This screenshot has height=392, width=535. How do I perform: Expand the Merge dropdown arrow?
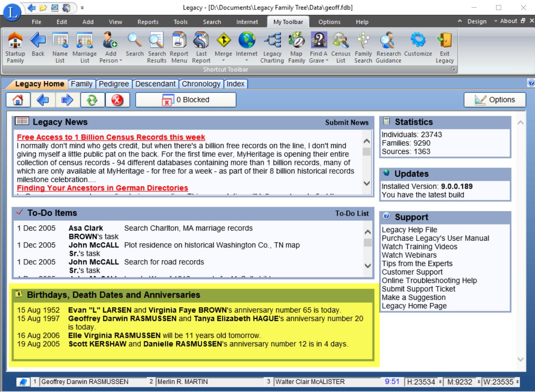(x=223, y=60)
